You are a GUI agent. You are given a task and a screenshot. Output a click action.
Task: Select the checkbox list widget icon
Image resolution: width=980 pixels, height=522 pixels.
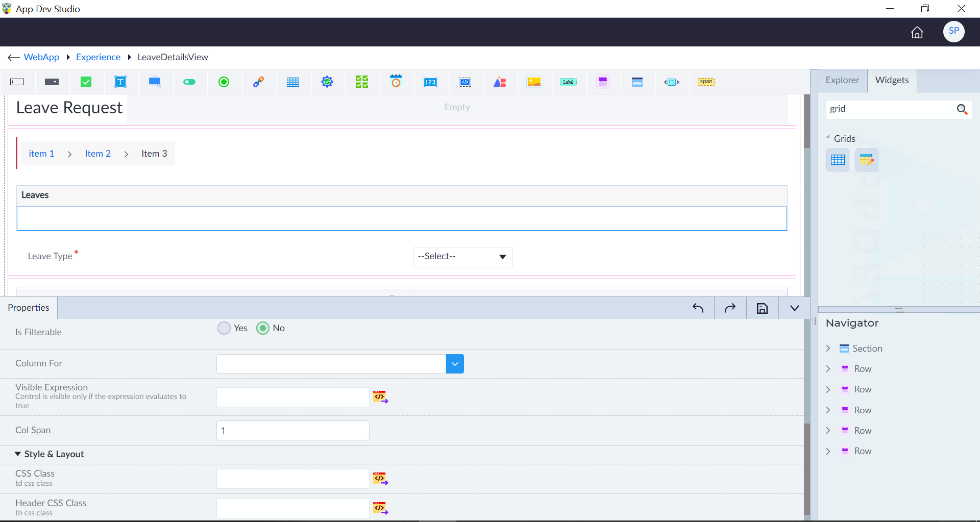pyautogui.click(x=362, y=82)
